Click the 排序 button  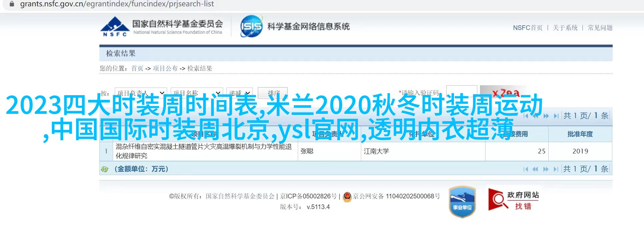tap(273, 93)
